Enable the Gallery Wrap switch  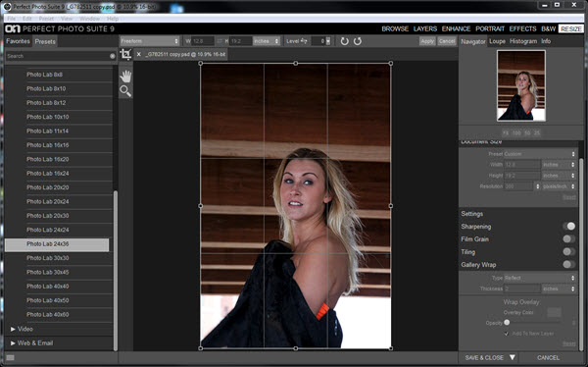(x=568, y=264)
